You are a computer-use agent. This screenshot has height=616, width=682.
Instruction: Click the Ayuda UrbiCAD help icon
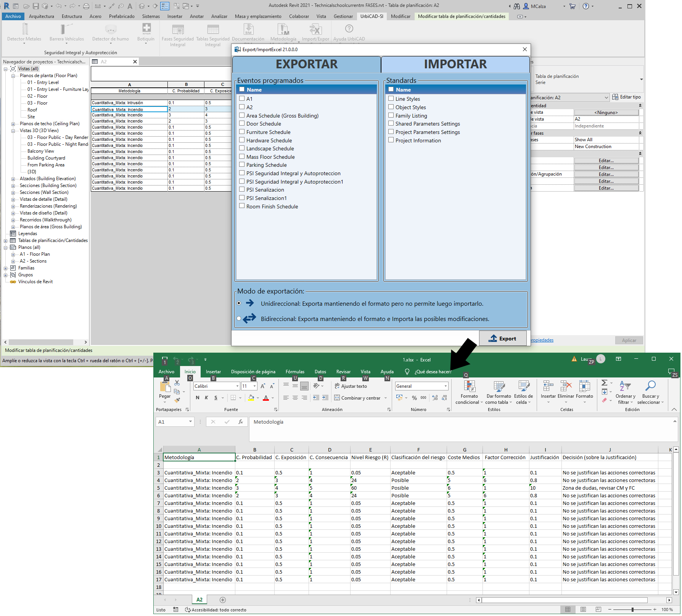coord(349,29)
